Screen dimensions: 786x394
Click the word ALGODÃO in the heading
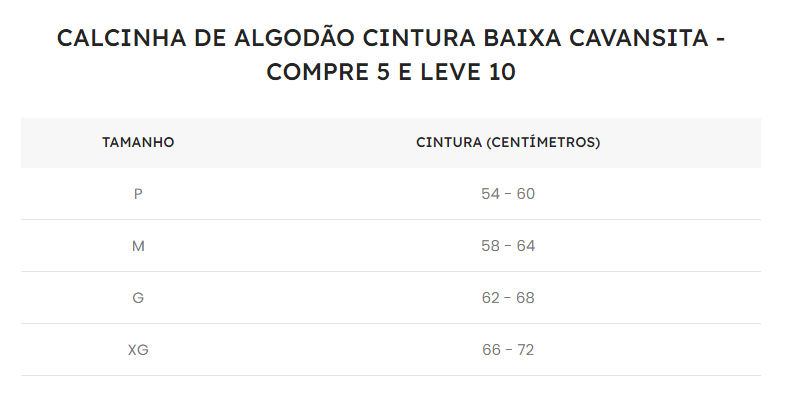click(x=294, y=37)
